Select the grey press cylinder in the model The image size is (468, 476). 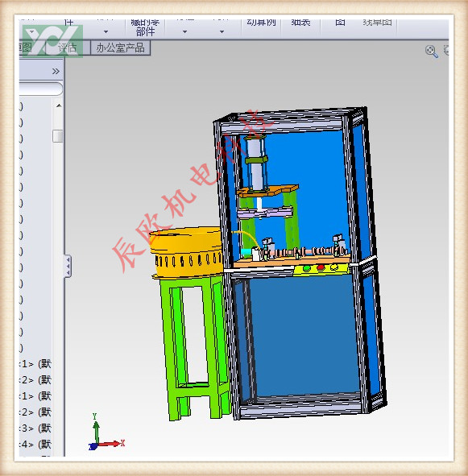point(256,164)
